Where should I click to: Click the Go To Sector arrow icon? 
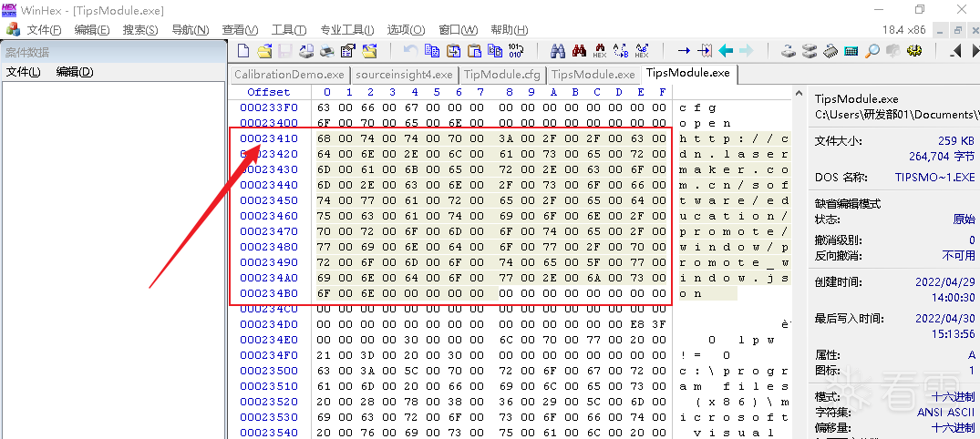[705, 51]
